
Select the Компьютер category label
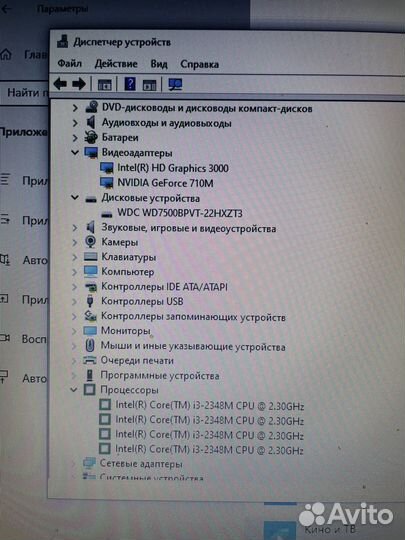point(128,272)
